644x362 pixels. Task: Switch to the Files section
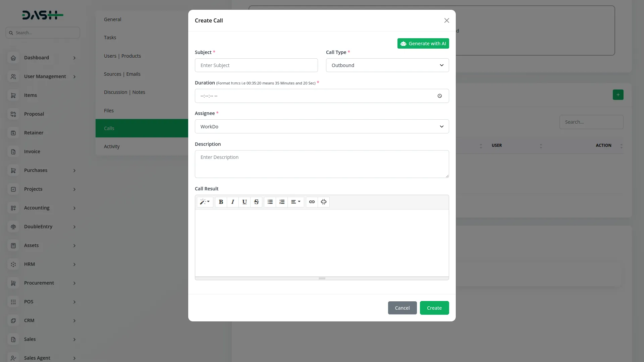point(109,111)
